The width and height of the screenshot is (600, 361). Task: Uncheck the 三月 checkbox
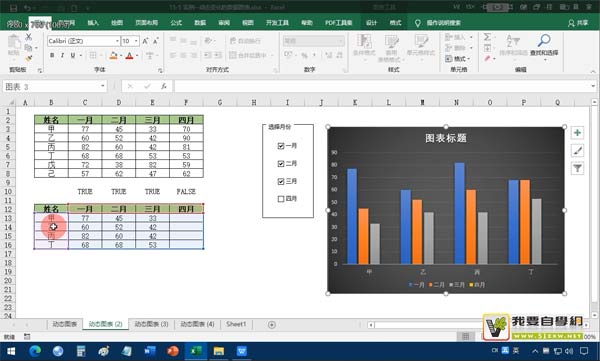(x=280, y=181)
